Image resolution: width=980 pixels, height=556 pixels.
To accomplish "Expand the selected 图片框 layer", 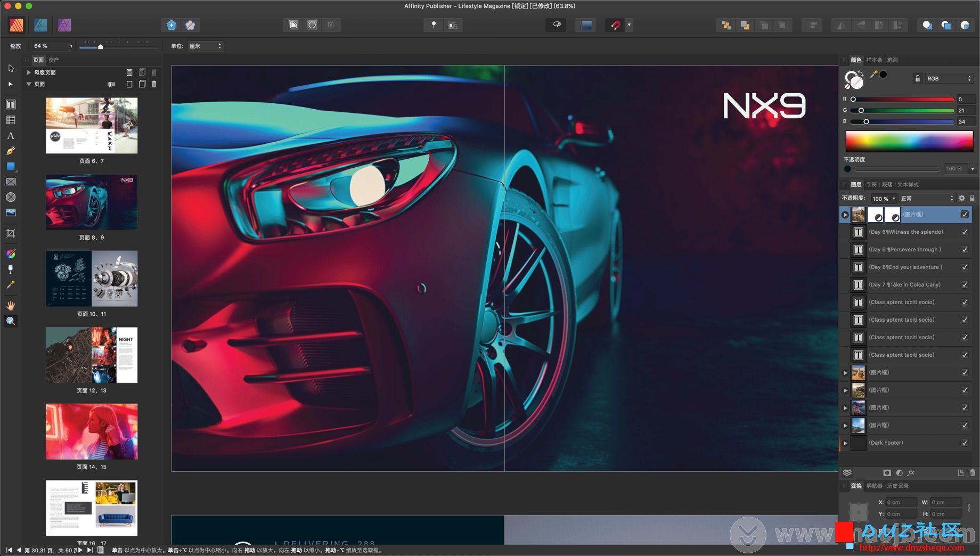I will (845, 215).
